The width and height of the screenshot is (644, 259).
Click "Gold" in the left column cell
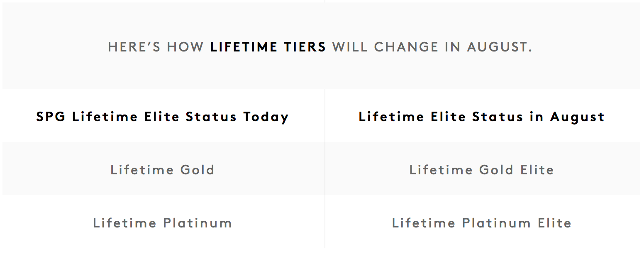tap(197, 170)
